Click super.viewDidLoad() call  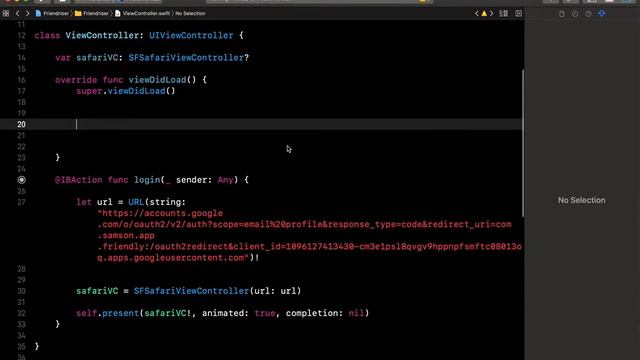point(126,91)
